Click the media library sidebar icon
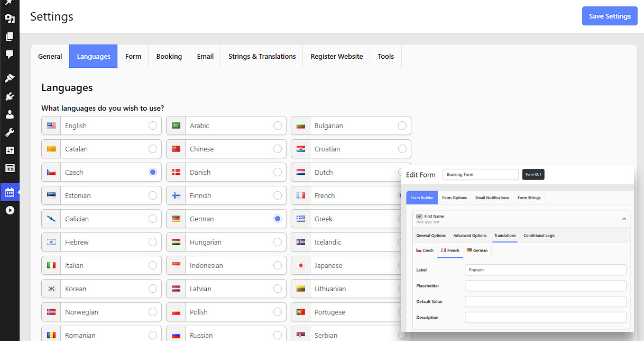This screenshot has width=644, height=341. tap(10, 19)
